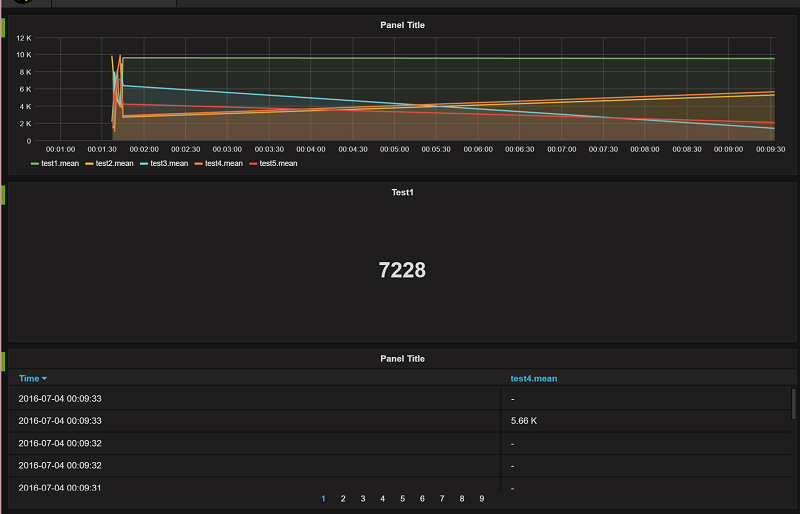800x514 pixels.
Task: Click the 7228 singlestat value
Action: pos(402,270)
